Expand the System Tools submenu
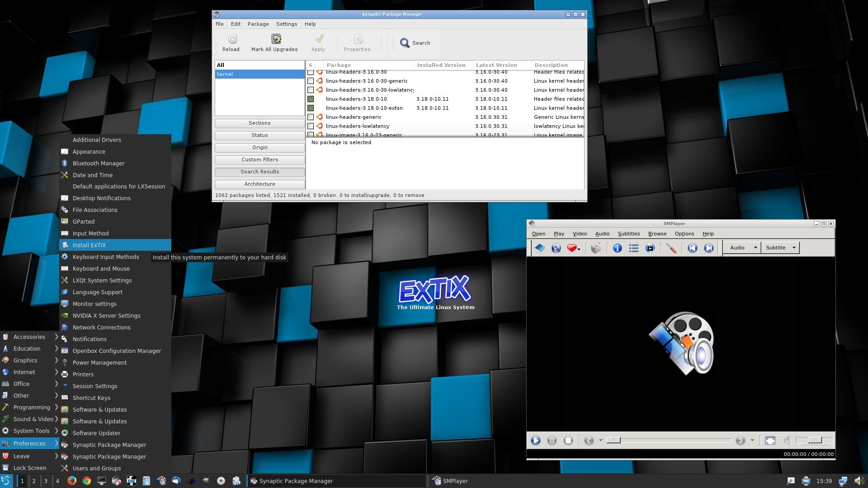Screen dimensions: 868x488 coord(29,431)
